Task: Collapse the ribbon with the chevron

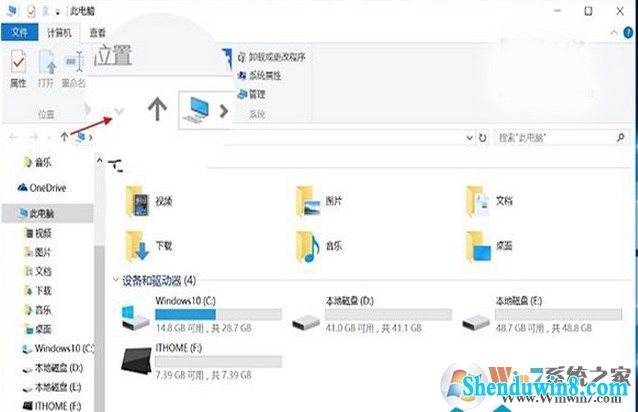Action: (x=614, y=33)
